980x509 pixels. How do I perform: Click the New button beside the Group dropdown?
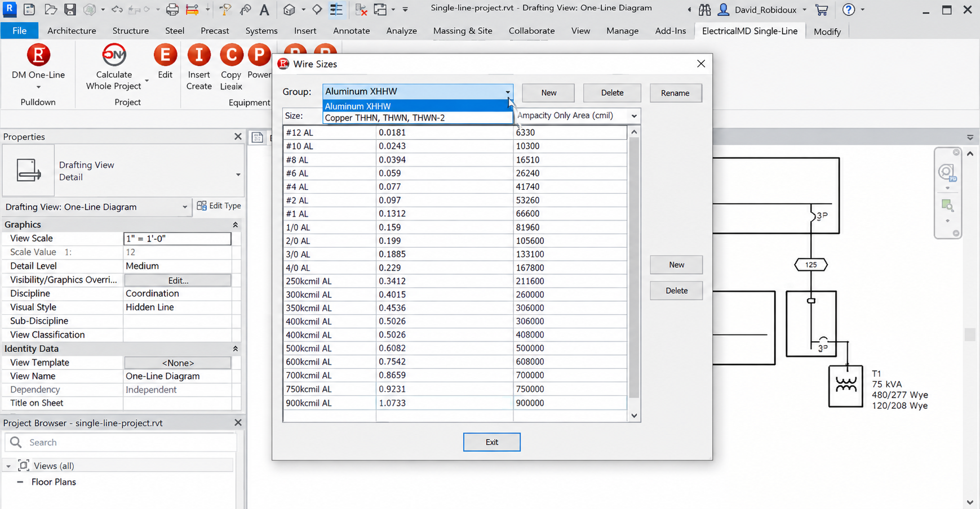[548, 93]
